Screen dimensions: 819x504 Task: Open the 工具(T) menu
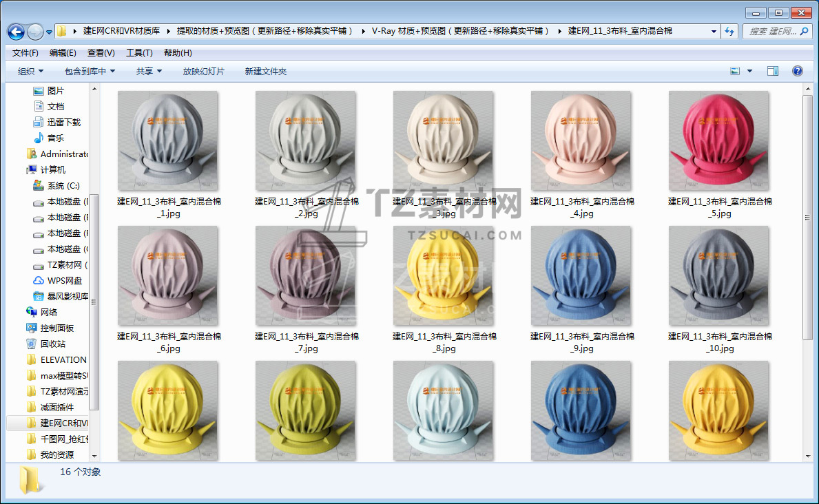pyautogui.click(x=139, y=53)
